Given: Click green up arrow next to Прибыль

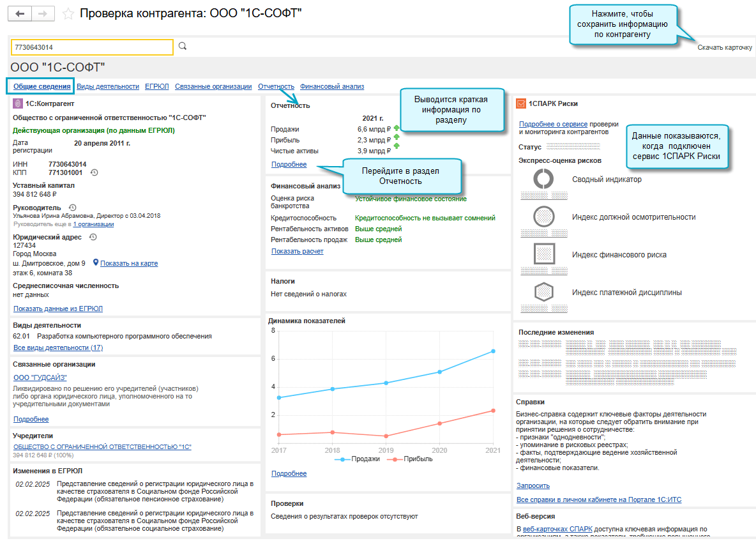Looking at the screenshot, I should [x=397, y=138].
